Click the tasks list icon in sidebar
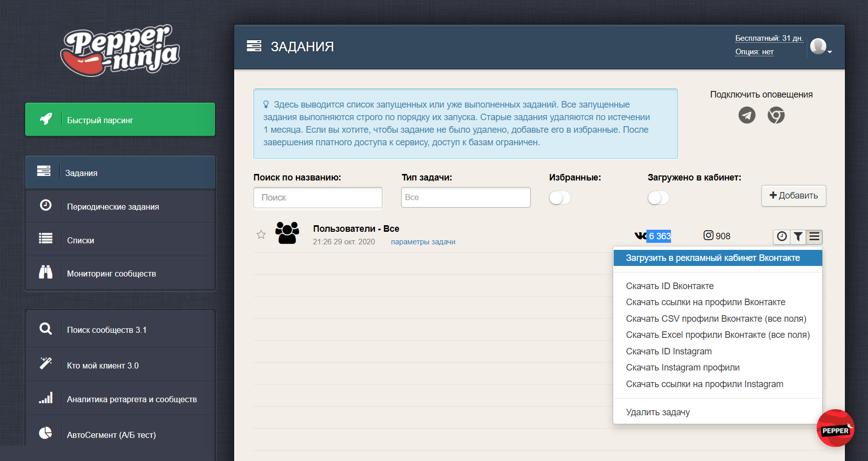The height and width of the screenshot is (461, 868). (x=44, y=171)
